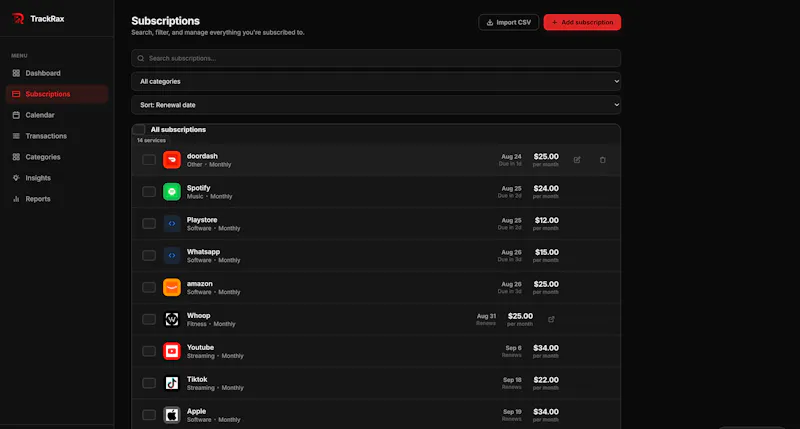Click the Tiktok $22.00 price
The height and width of the screenshot is (429, 800).
(546, 380)
